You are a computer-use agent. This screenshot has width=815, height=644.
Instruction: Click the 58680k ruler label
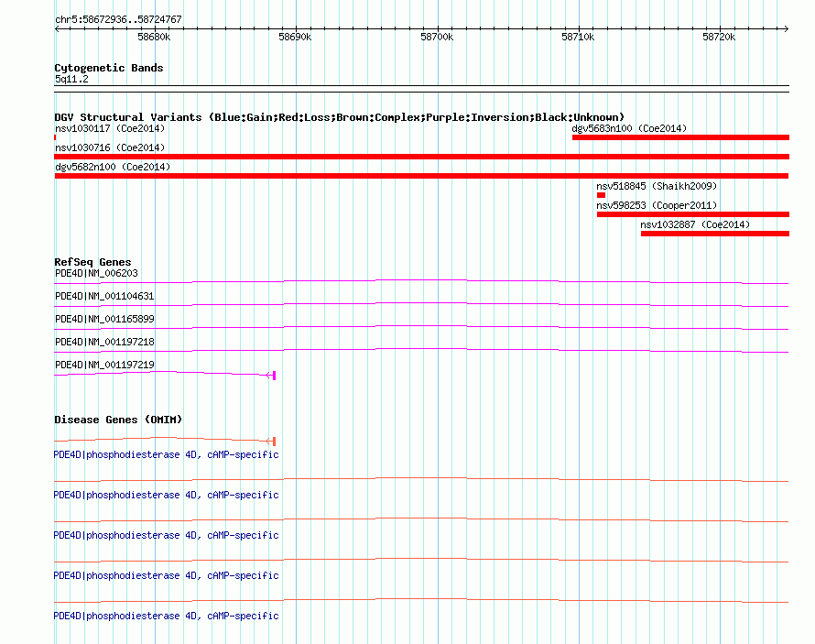[x=154, y=37]
